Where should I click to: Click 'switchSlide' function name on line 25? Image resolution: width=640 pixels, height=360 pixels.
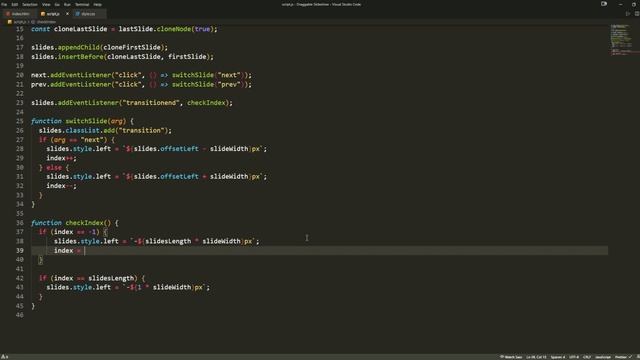pos(86,121)
